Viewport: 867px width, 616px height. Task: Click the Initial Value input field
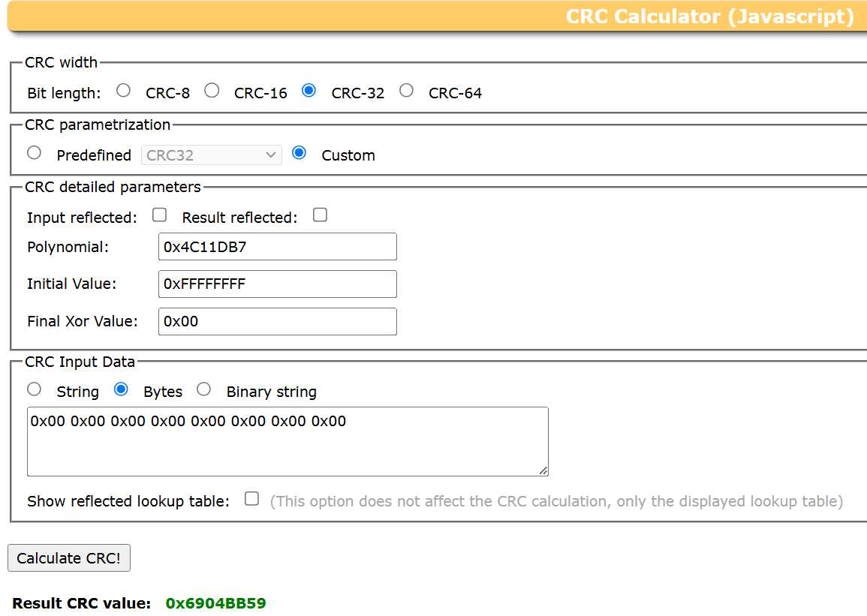click(x=277, y=284)
